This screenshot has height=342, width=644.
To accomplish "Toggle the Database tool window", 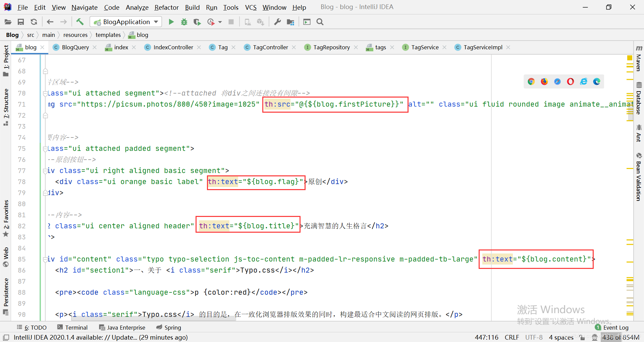I will [x=639, y=98].
